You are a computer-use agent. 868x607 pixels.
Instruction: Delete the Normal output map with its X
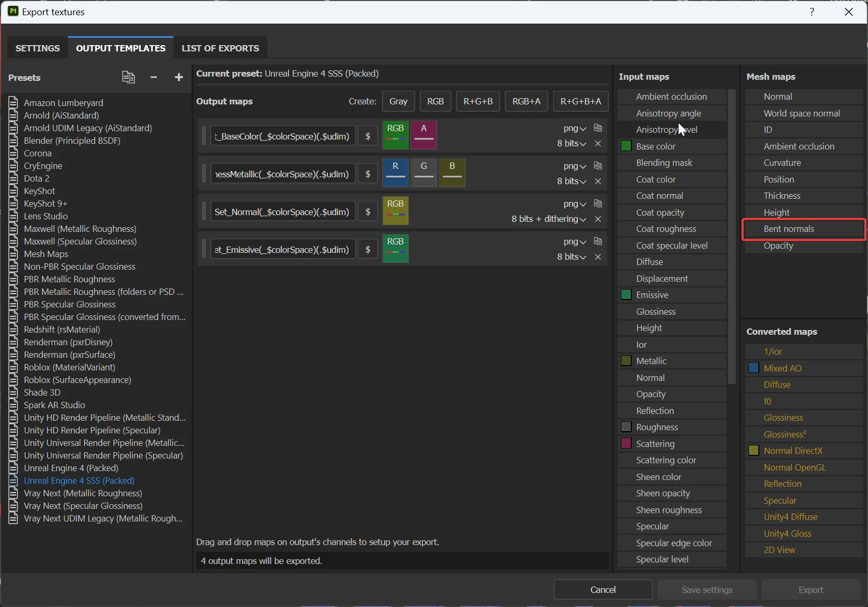click(598, 219)
